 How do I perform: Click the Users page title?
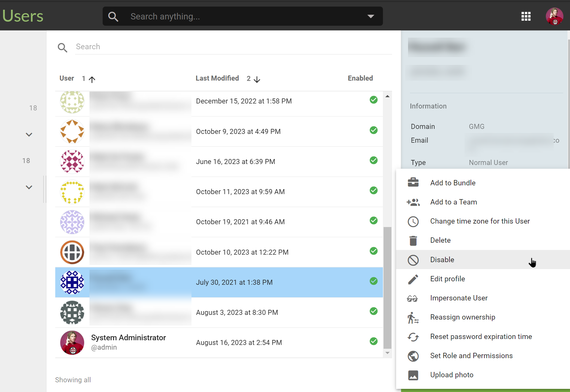coord(23,16)
